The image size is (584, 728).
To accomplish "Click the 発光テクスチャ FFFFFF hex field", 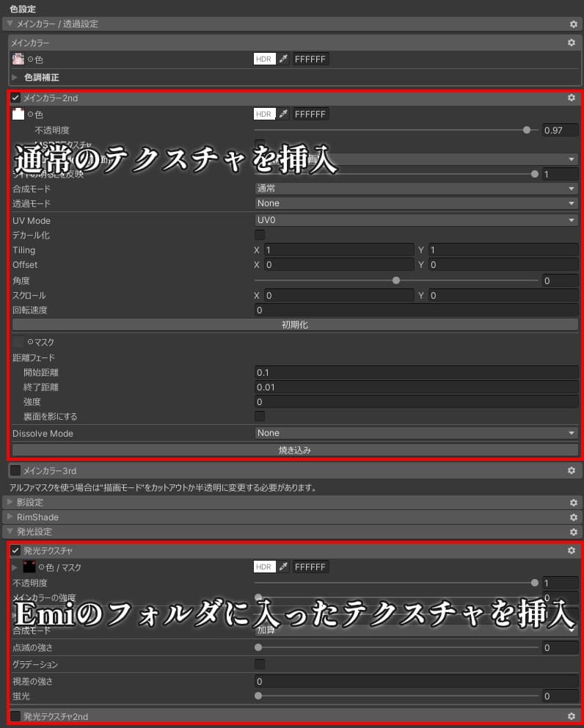I will 310,567.
